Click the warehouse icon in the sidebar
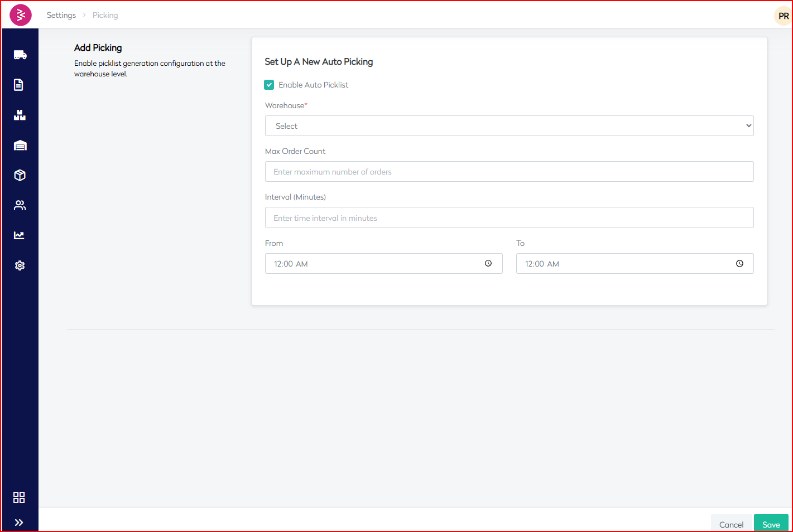Screen dimensions: 793x532 (x=20, y=145)
